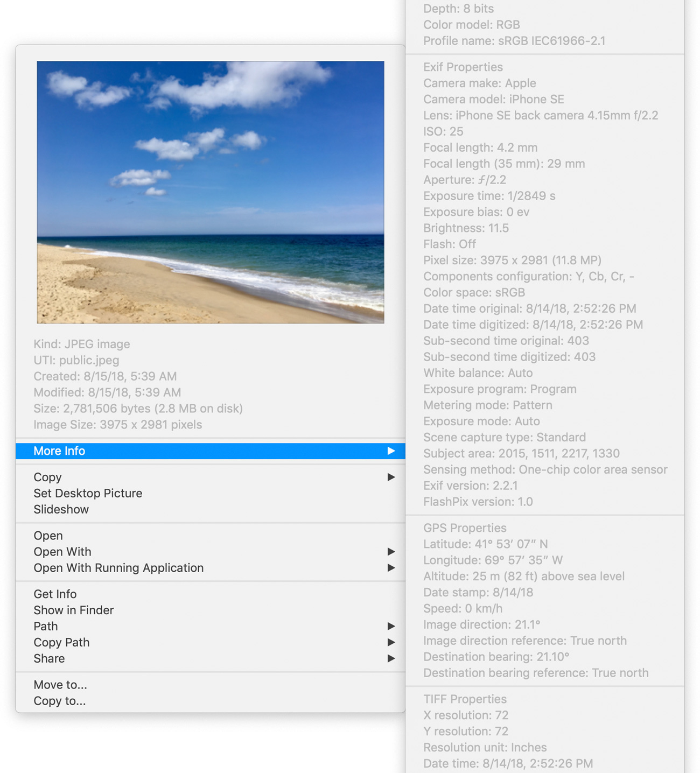Screen dimensions: 700x773
Task: Choose "Copy to..." at the bottom
Action: 60,700
